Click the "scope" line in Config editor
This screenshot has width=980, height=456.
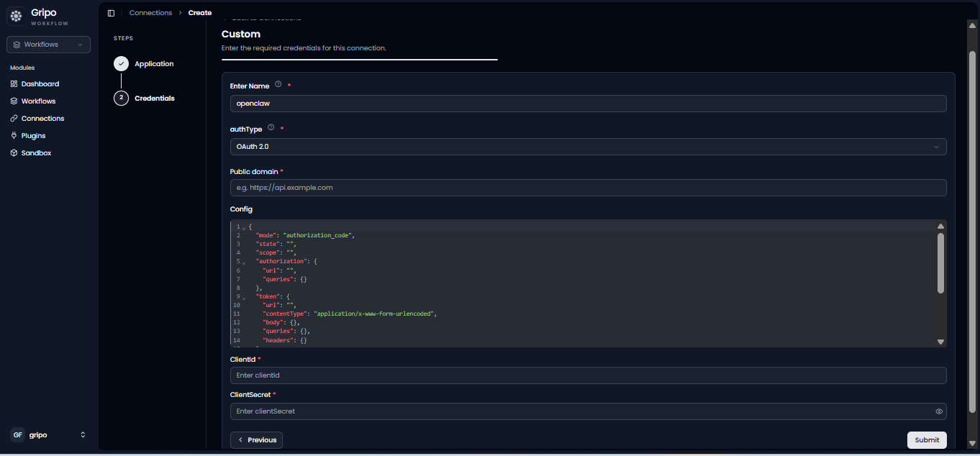pyautogui.click(x=276, y=253)
